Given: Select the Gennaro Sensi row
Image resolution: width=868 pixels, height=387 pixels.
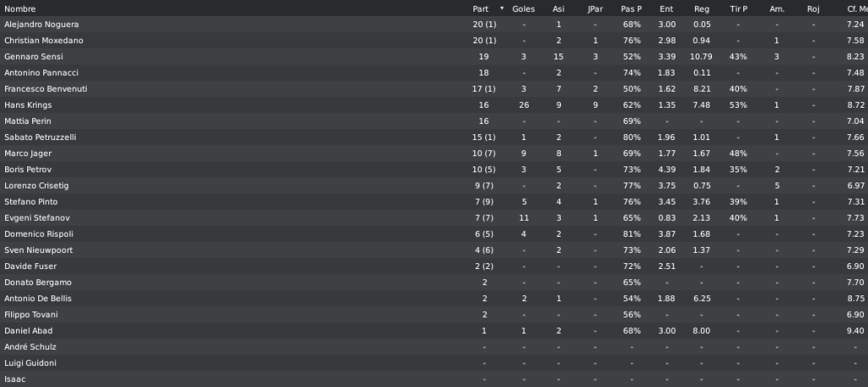Looking at the screenshot, I should [x=434, y=57].
